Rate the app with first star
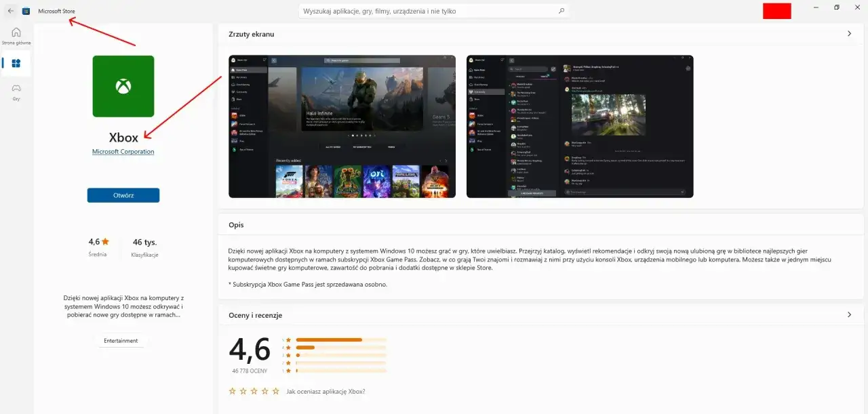 click(x=233, y=391)
